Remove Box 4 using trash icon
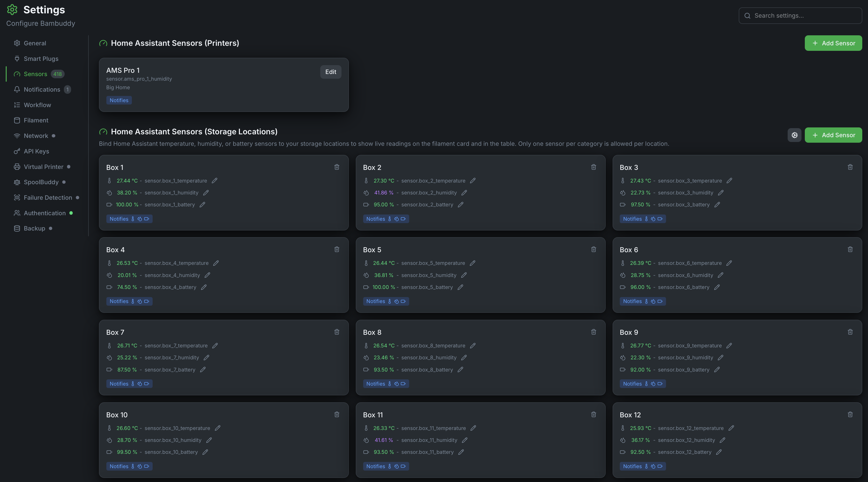The height and width of the screenshot is (482, 868). 337,249
